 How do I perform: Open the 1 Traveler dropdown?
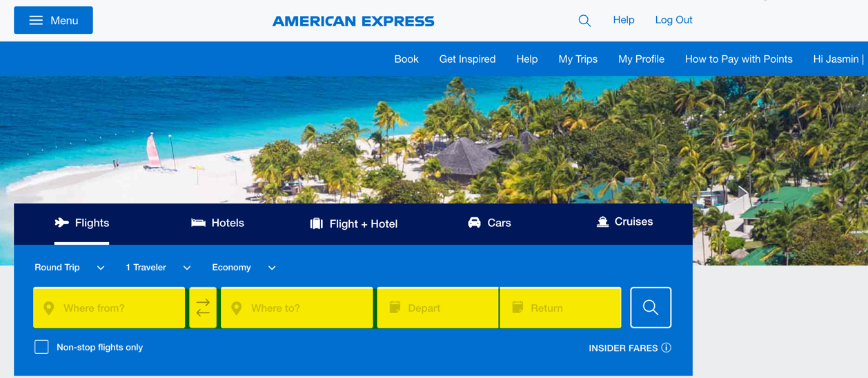pos(158,268)
